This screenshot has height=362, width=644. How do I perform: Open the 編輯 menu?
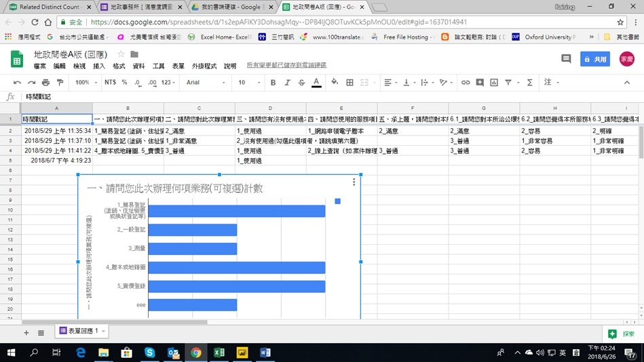point(60,66)
